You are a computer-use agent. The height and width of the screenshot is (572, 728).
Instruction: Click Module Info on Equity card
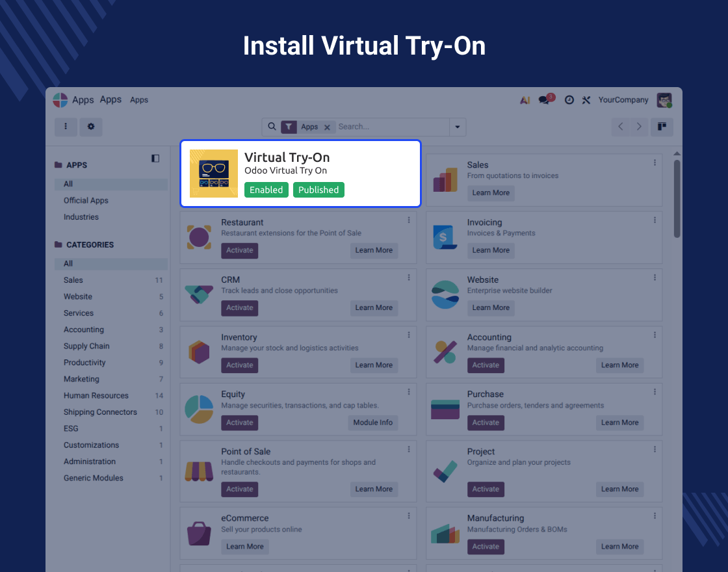click(373, 422)
